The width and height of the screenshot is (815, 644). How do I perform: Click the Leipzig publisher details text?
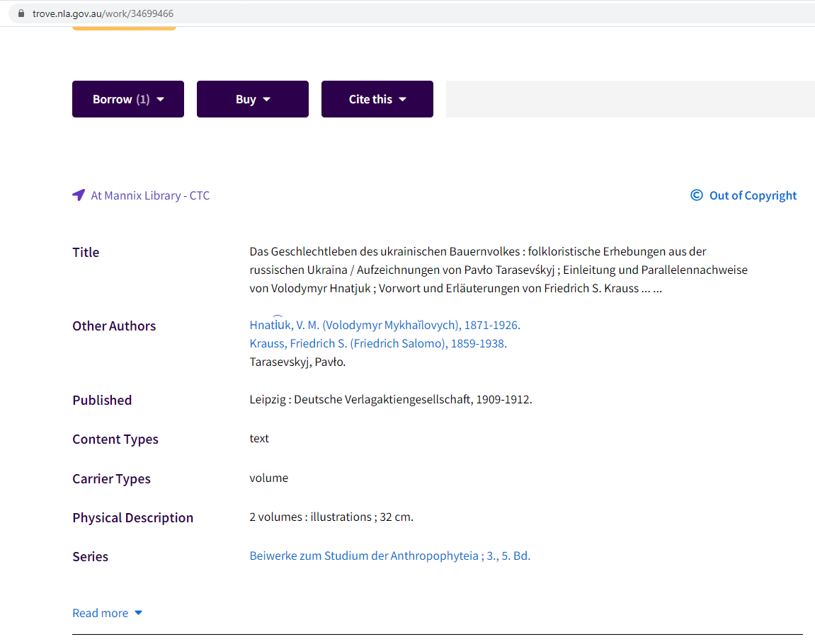390,400
